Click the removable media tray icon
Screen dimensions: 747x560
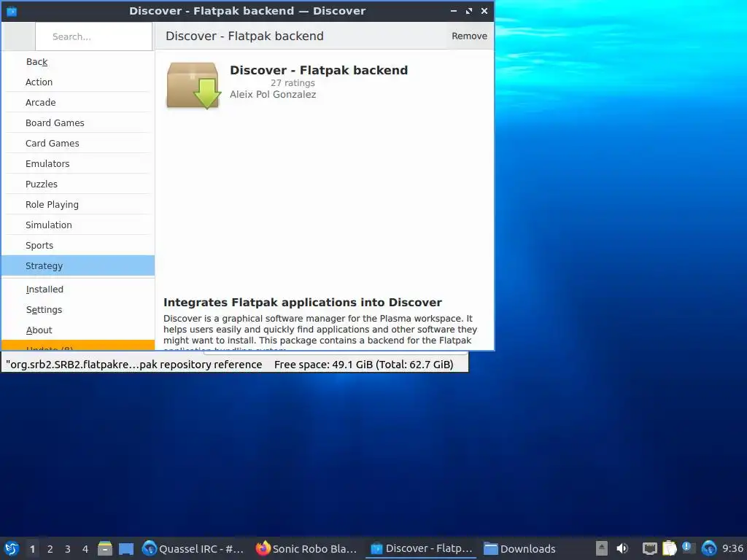click(x=602, y=548)
